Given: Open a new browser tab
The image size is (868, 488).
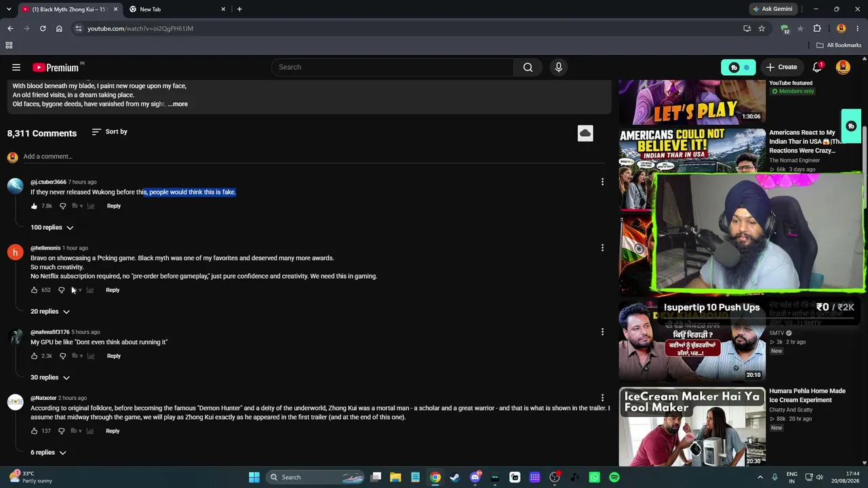Looking at the screenshot, I should (x=239, y=9).
